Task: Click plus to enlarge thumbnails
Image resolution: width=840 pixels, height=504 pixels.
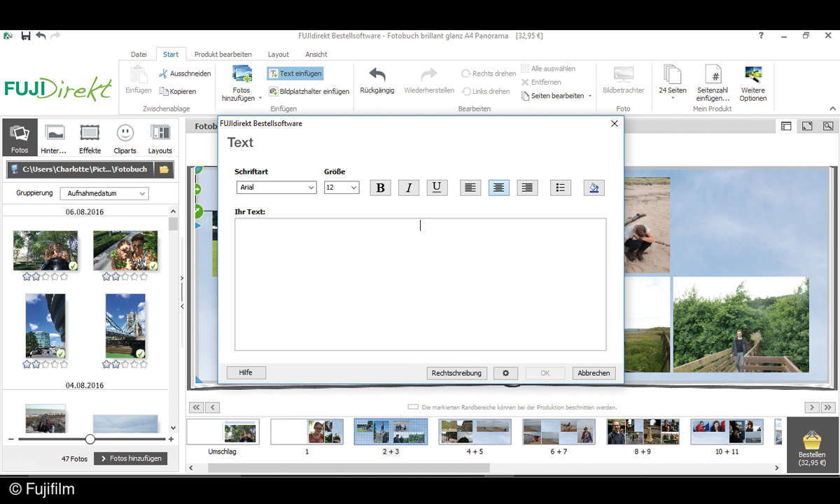Action: point(171,439)
